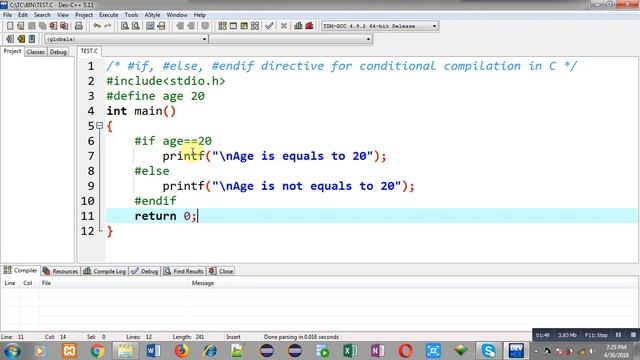640x360 pixels.
Task: Open the Execute menu
Action: (x=109, y=15)
